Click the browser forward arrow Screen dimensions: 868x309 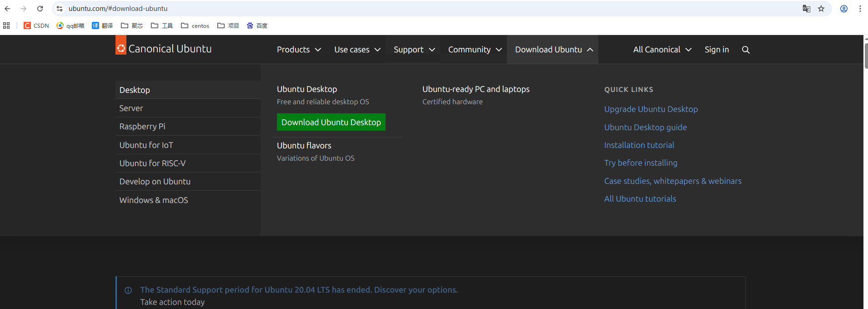[x=24, y=9]
